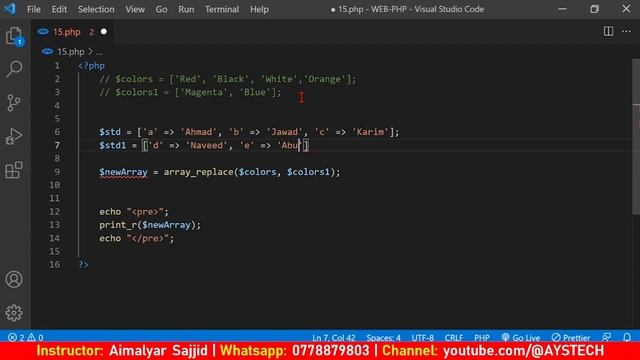Change line endings via CRLF indicator

(x=453, y=338)
